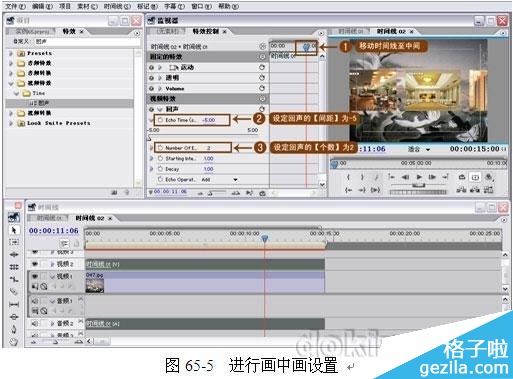Toggle the 透明 effect on/off
The width and height of the screenshot is (513, 379).
click(152, 78)
